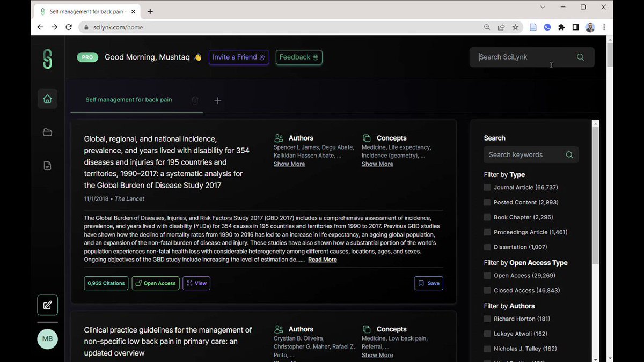644x362 pixels.
Task: Click View on the first paper
Action: (196, 283)
